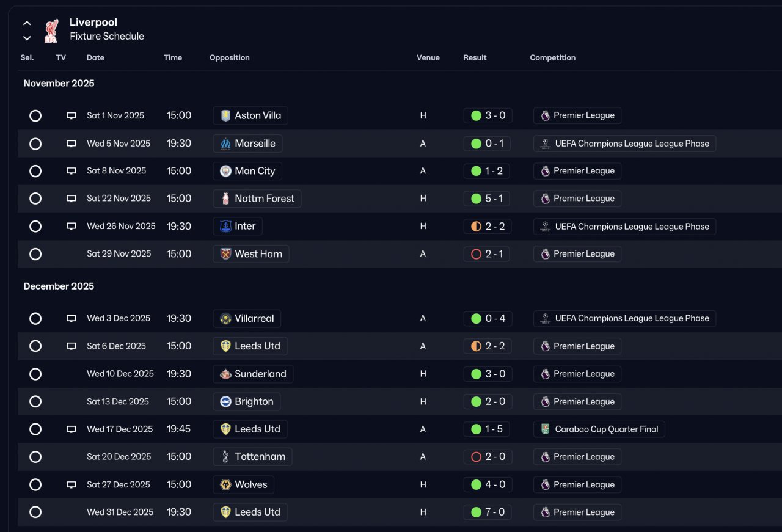Select the West Ham fixture radio button
Viewport: 782px width, 532px height.
pos(35,254)
